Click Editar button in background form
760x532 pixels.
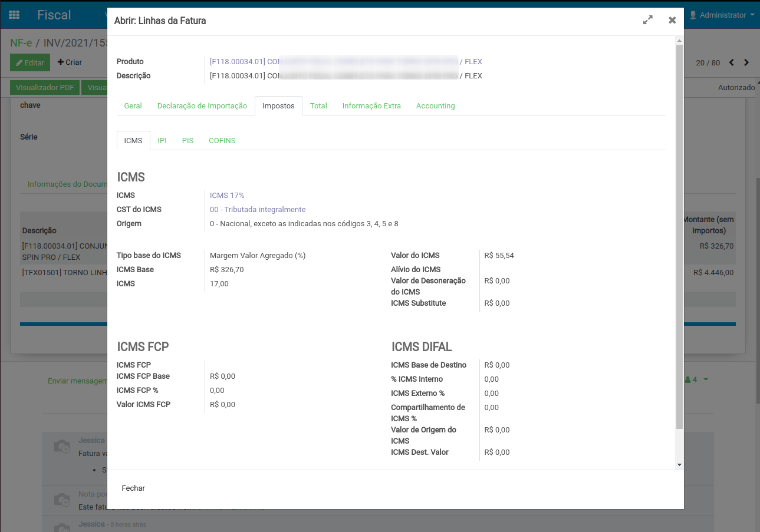coord(30,62)
